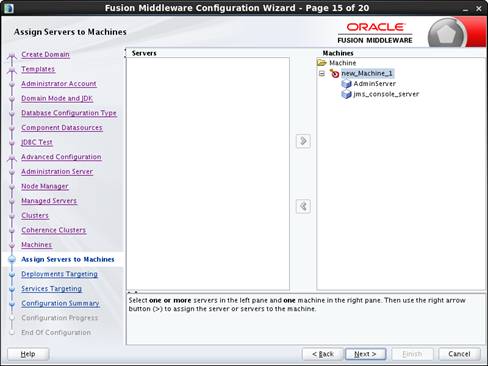Open Configuration Summary step

click(x=60, y=303)
